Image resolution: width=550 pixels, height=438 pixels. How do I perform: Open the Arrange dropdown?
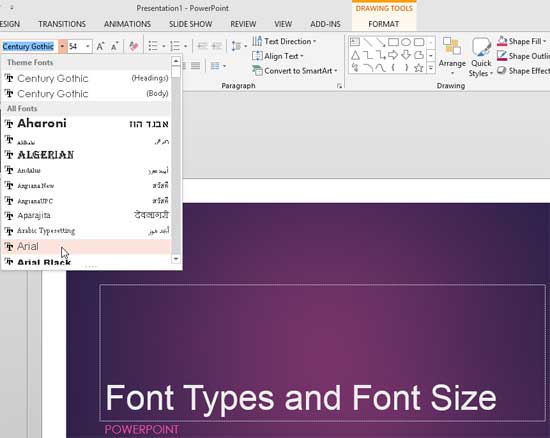[x=452, y=57]
